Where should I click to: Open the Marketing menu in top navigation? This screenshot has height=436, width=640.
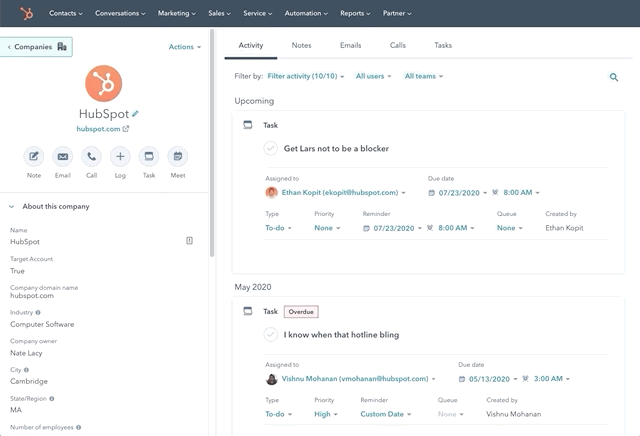click(178, 14)
